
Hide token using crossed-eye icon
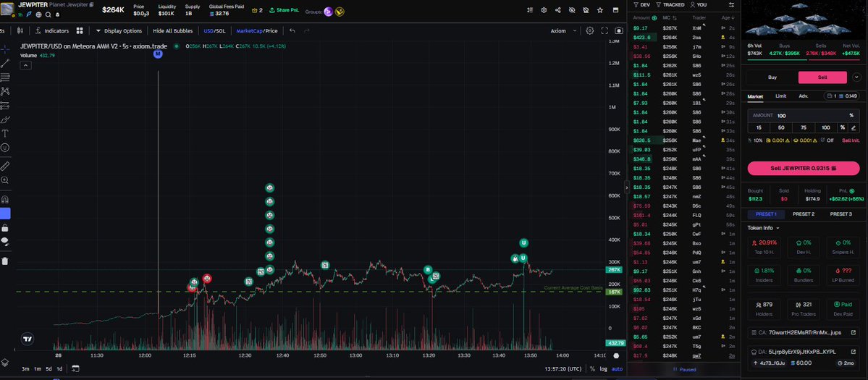572,10
